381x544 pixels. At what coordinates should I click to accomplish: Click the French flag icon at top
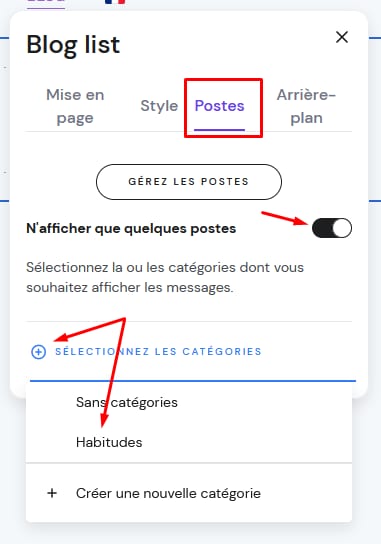115,2
